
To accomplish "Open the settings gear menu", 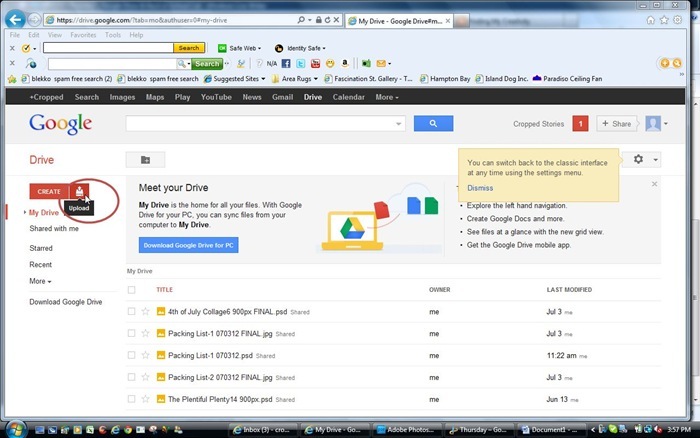I will click(640, 160).
